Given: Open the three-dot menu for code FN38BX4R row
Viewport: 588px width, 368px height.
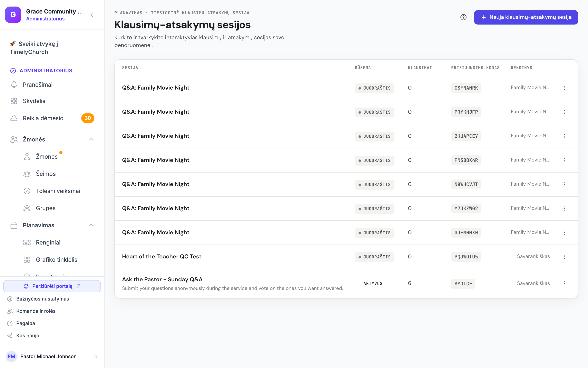Looking at the screenshot, I should tap(565, 160).
